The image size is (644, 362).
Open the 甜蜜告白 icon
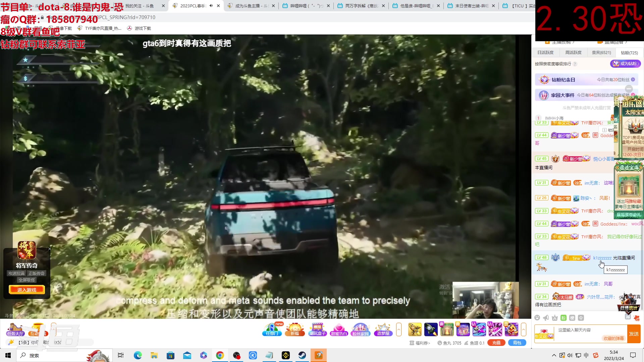pyautogui.click(x=339, y=329)
